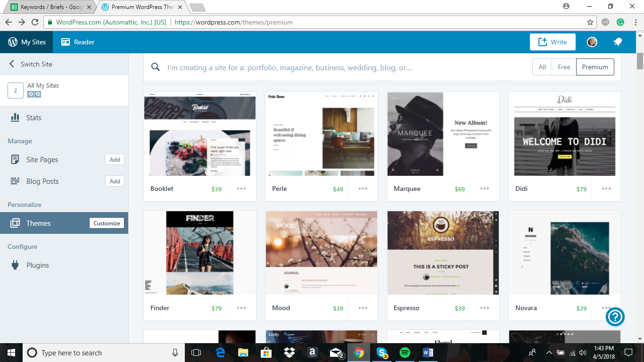Open Dropbox from the taskbar

pos(289,353)
